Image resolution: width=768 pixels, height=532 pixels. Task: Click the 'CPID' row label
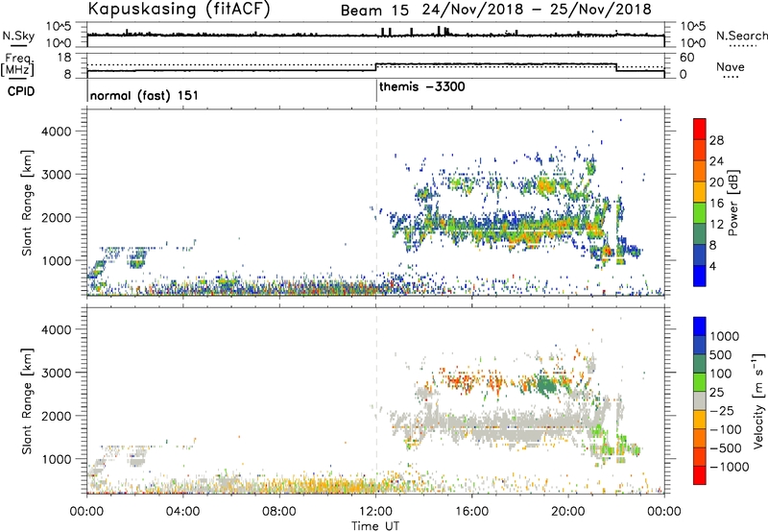[x=21, y=91]
